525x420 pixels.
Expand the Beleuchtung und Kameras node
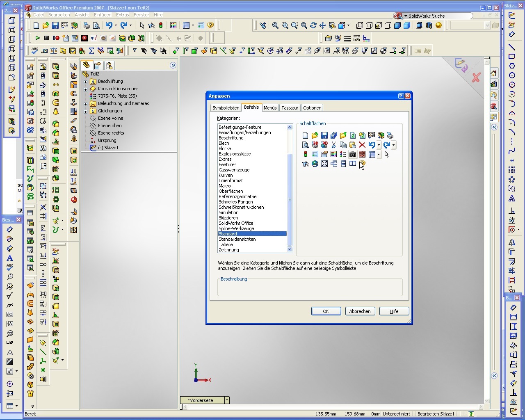coord(86,104)
